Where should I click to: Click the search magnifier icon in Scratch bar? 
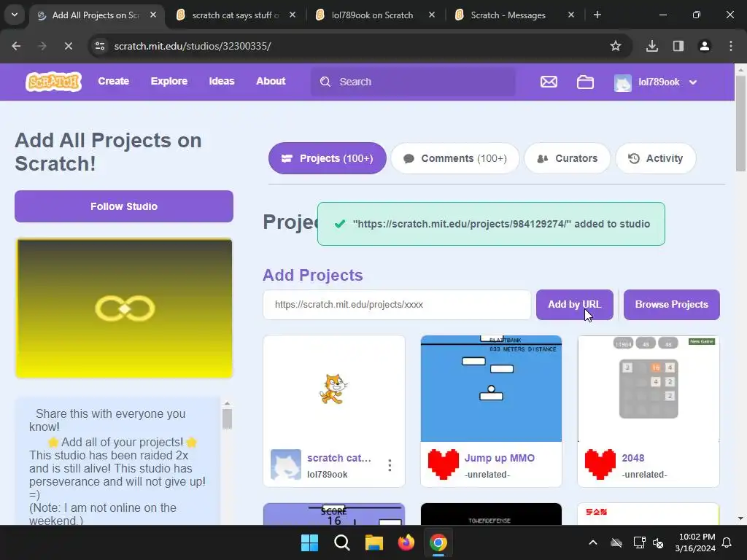(325, 82)
